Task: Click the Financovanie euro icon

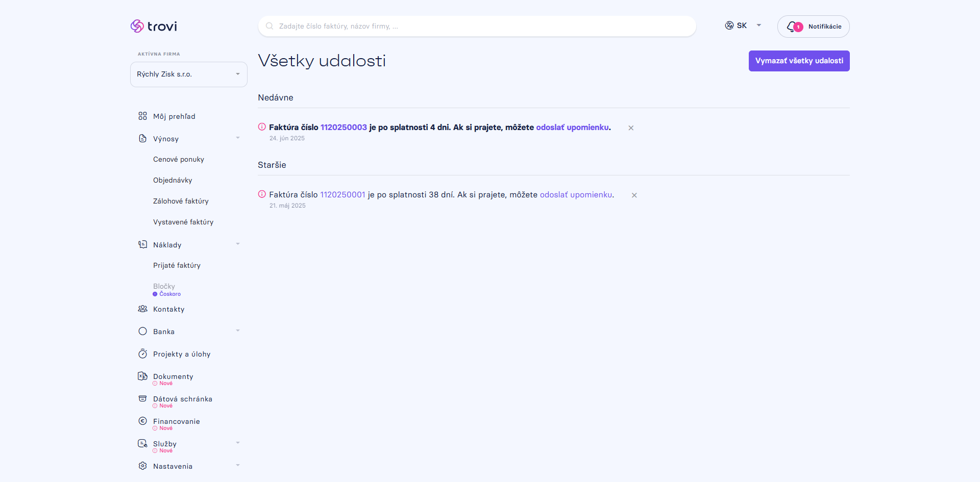Action: coord(142,421)
